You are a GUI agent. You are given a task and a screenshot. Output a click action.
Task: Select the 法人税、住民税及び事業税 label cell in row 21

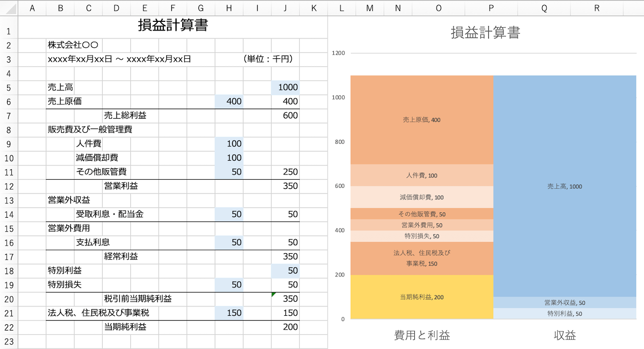[x=98, y=313]
